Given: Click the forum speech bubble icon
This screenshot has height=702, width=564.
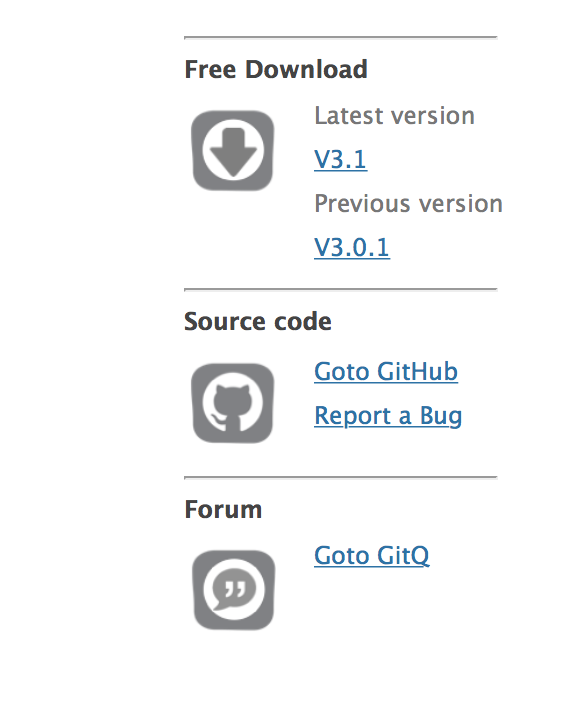Looking at the screenshot, I should 233,590.
